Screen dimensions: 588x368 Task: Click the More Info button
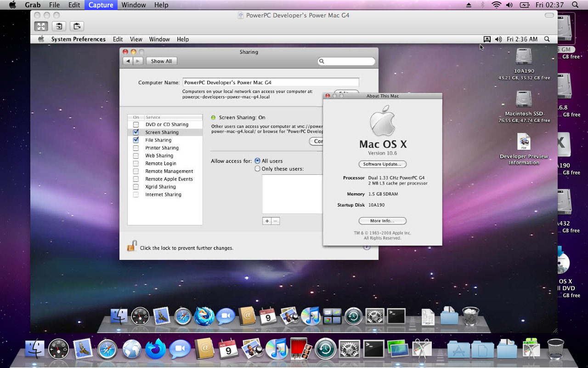(x=382, y=221)
